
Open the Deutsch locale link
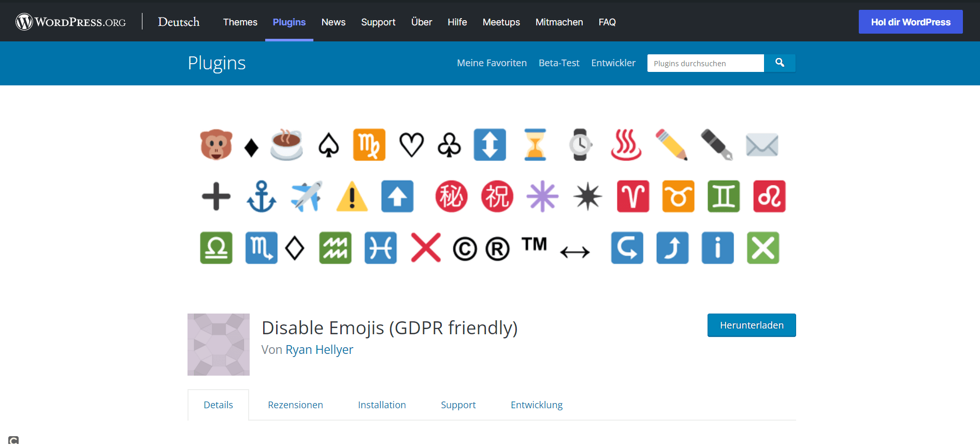pos(179,22)
